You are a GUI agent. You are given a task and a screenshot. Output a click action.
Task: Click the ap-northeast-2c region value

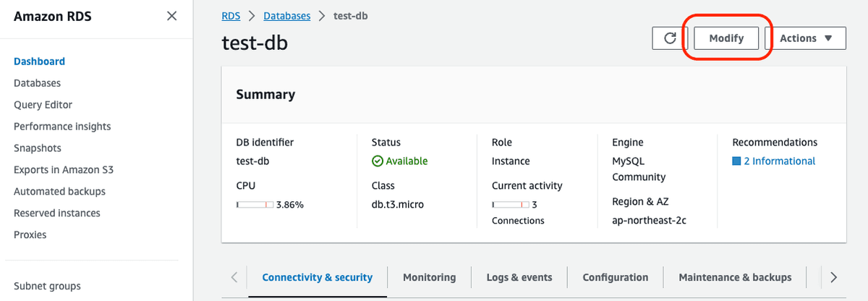(x=649, y=221)
